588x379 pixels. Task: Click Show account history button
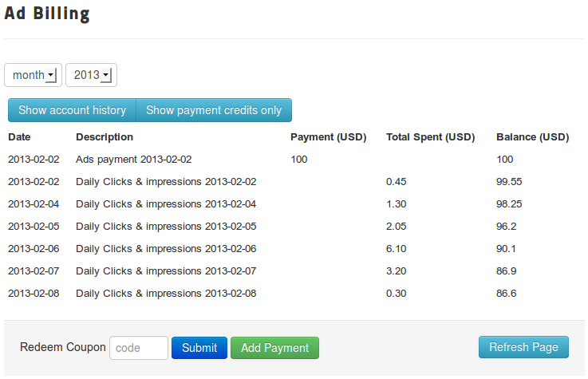pos(72,110)
